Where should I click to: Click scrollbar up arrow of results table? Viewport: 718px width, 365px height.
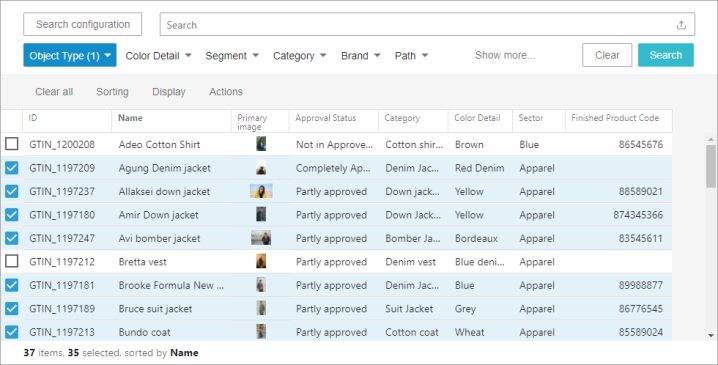tap(711, 139)
